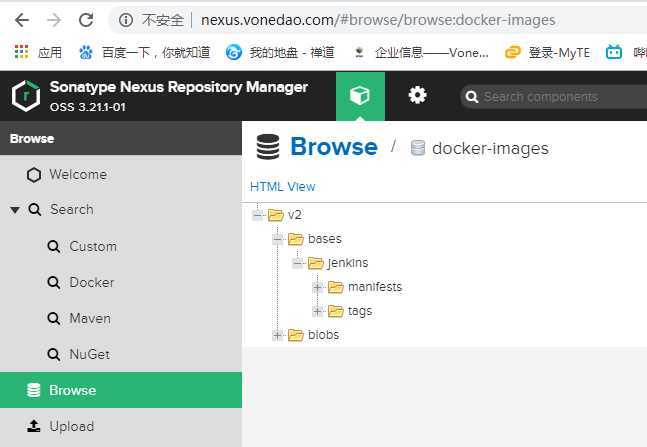Open Docker search in the sidebar
Screen dimensions: 647x447
81,282
